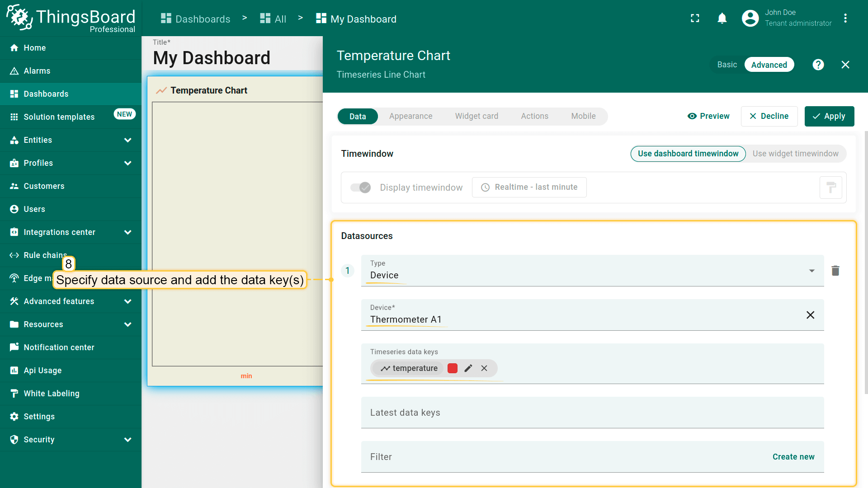The height and width of the screenshot is (488, 868).
Task: Toggle fullscreen mode icon
Action: (695, 19)
